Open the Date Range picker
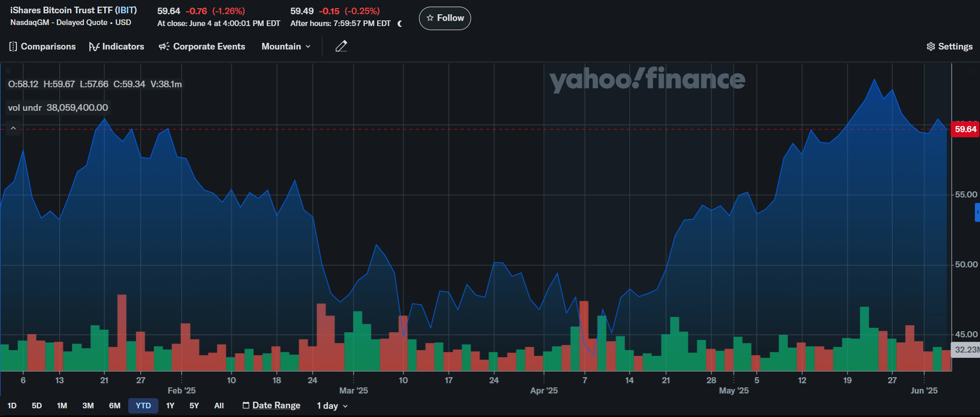 coord(271,406)
